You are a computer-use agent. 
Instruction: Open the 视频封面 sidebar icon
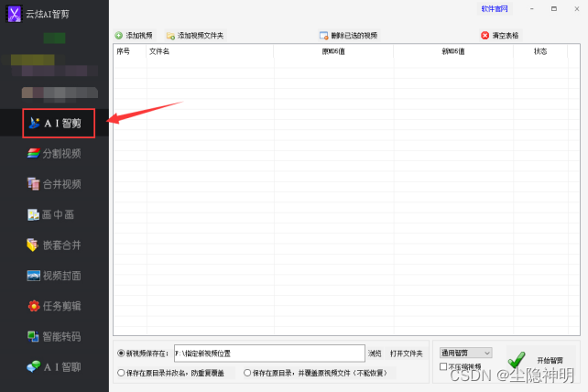33,276
